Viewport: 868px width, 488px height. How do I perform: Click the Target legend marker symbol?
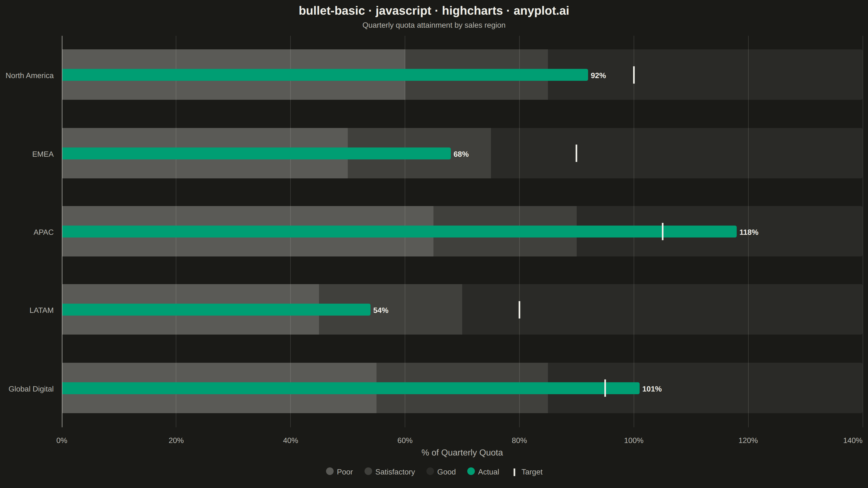point(514,472)
